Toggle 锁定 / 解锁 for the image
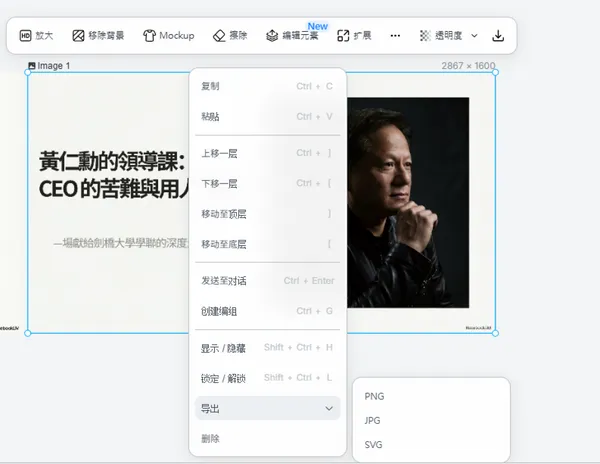Image resolution: width=600 pixels, height=464 pixels. click(x=267, y=378)
